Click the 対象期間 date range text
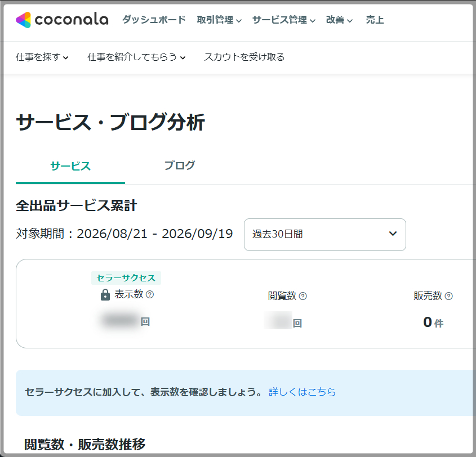Screen dimensions: 476x457 tap(124, 234)
